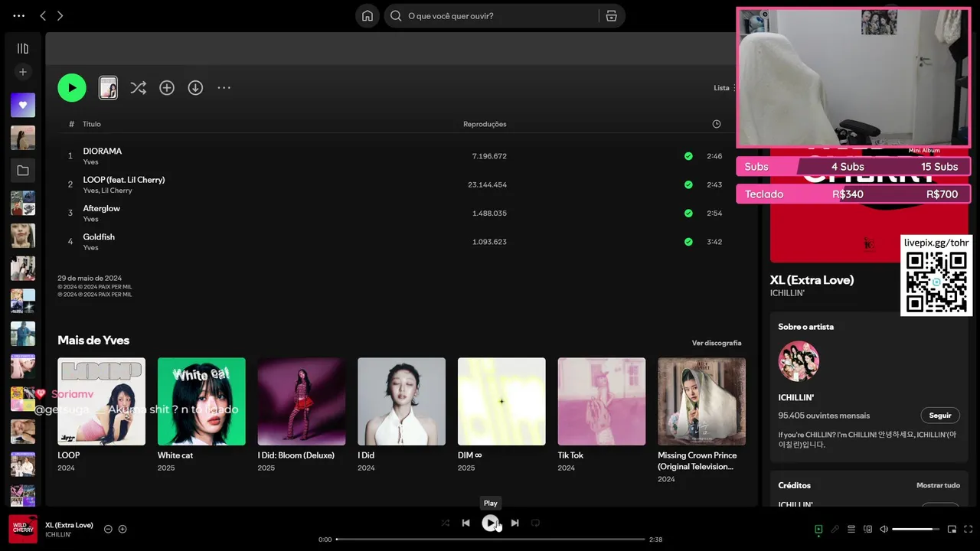
Task: Go to Spotify Home
Action: tap(367, 16)
